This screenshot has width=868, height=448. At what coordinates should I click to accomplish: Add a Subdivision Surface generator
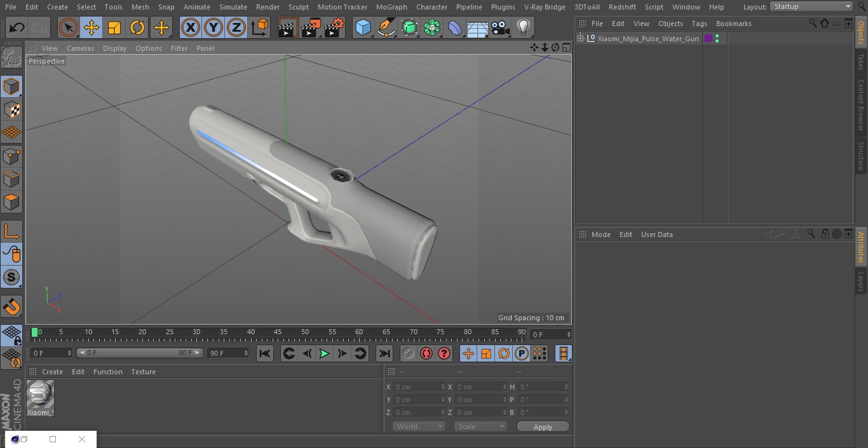[409, 27]
